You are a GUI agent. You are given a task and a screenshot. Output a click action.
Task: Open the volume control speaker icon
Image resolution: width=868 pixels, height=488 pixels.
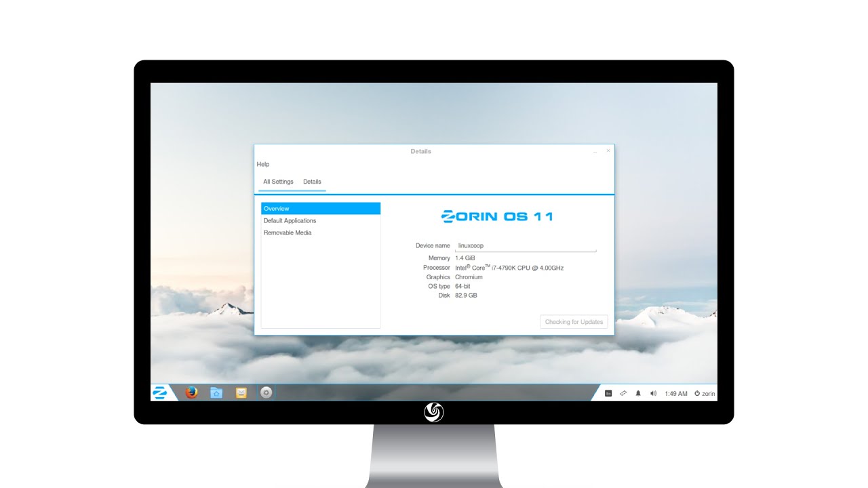pyautogui.click(x=653, y=393)
